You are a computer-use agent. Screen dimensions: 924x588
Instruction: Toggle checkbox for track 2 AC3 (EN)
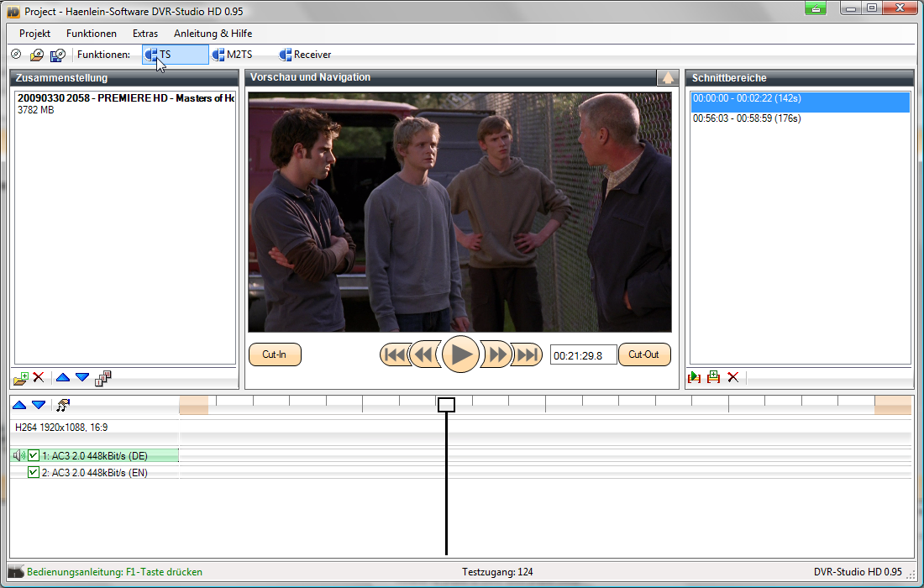(34, 473)
